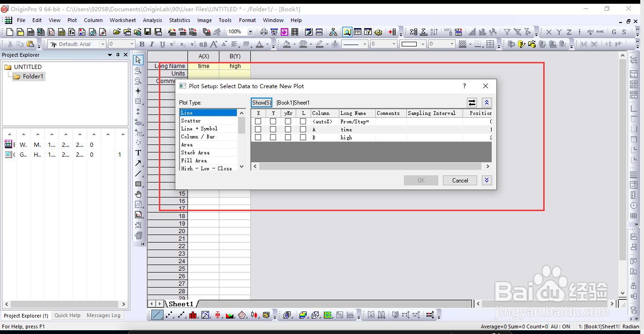Check L box for column A
Viewport: 644px width, 334px height.
click(x=303, y=129)
